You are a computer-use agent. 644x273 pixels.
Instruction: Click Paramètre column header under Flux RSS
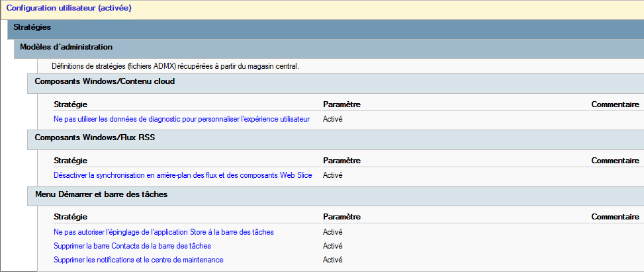click(341, 161)
